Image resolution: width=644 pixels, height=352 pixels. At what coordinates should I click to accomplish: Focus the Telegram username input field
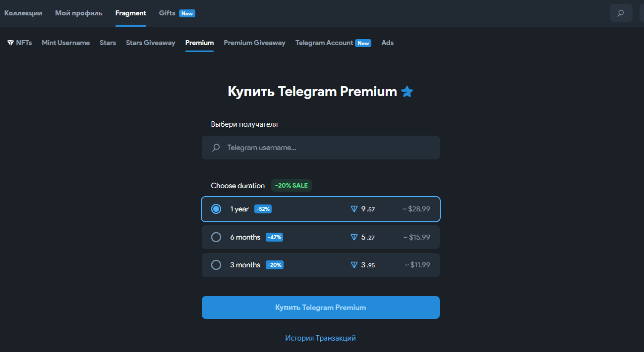(321, 148)
